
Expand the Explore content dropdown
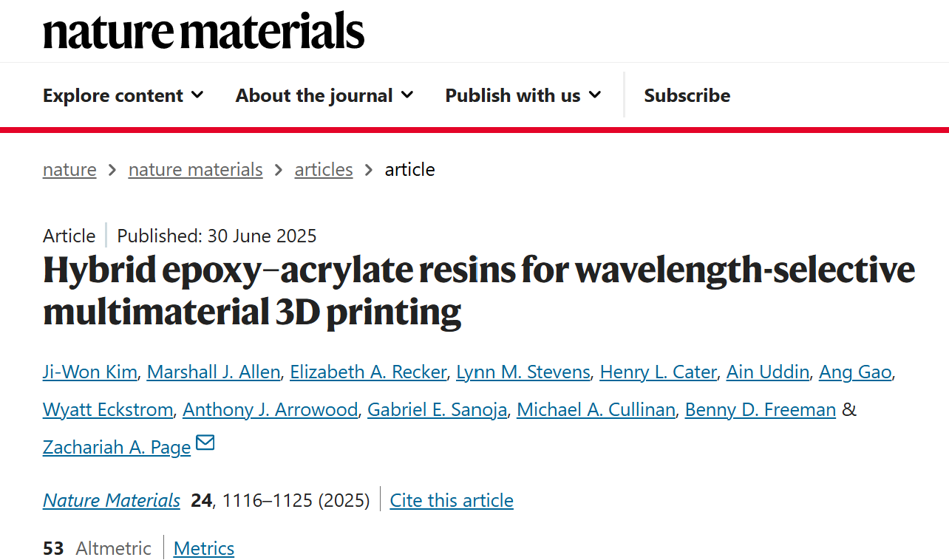(123, 95)
